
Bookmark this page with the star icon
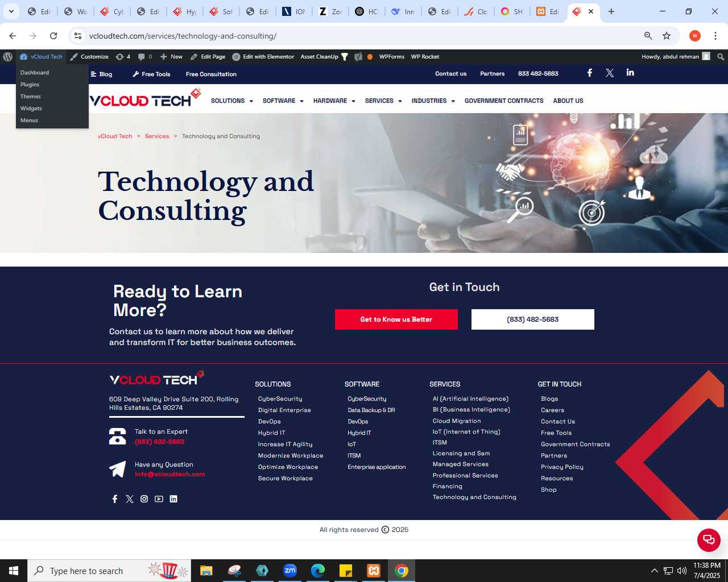(667, 36)
